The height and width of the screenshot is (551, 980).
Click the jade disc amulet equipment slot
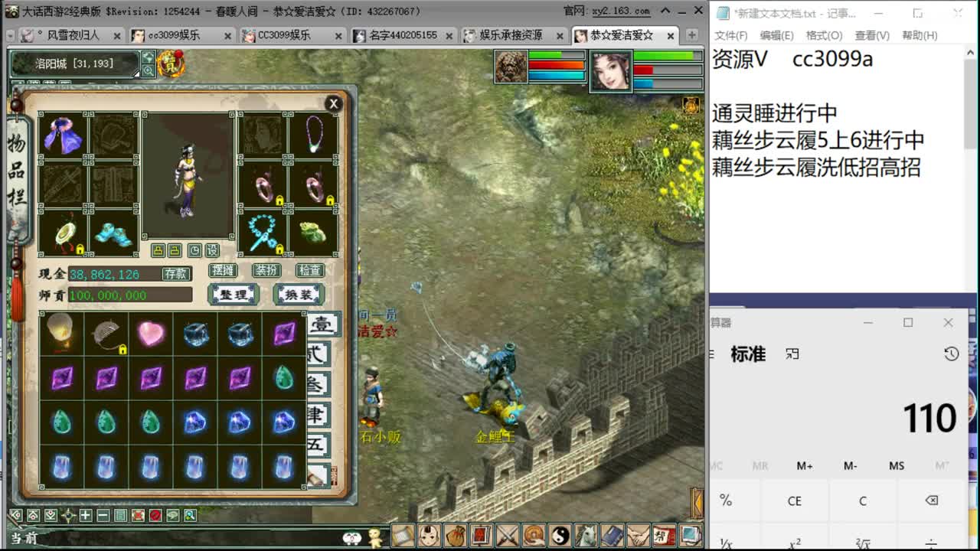(64, 233)
